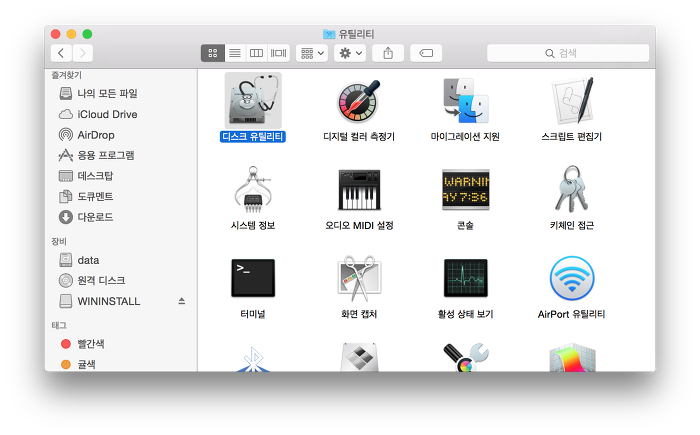Minimize the window with yellow button
This screenshot has height=435, width=700.
(71, 34)
